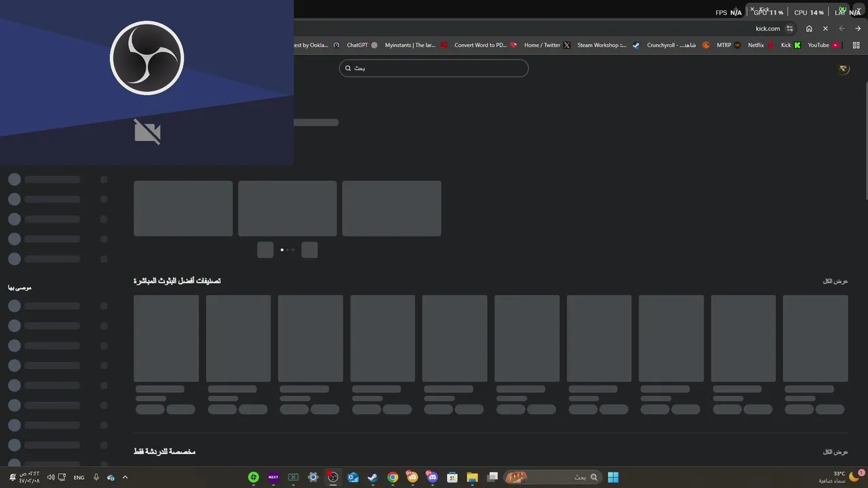Open the YouTube bookmark

pos(823,45)
